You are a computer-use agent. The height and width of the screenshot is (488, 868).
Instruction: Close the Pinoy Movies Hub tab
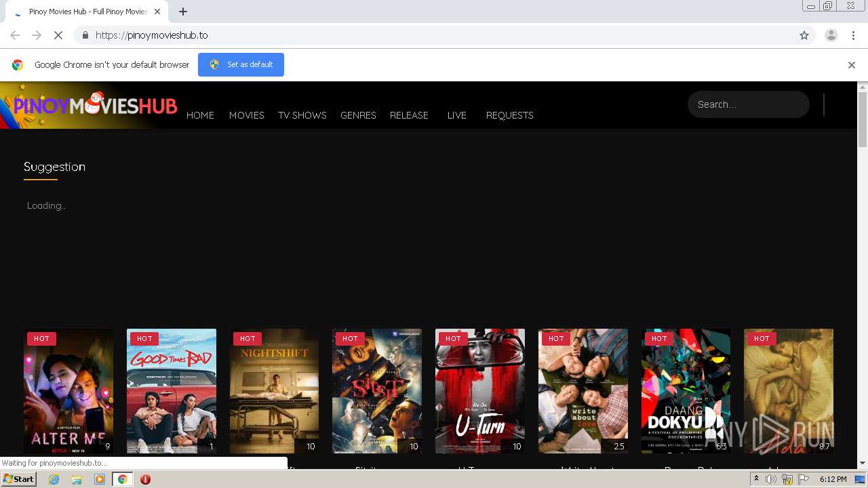click(157, 12)
